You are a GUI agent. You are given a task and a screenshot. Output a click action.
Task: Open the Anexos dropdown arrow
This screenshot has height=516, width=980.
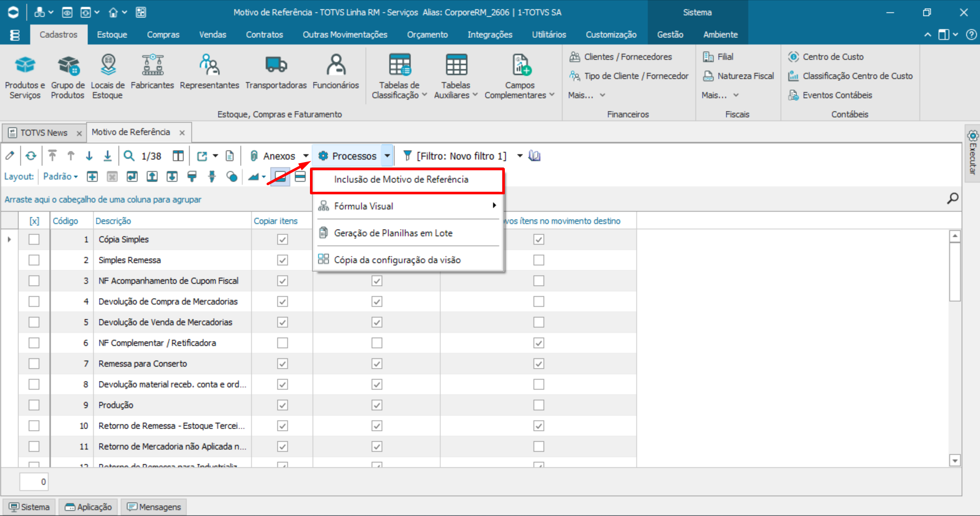[306, 156]
